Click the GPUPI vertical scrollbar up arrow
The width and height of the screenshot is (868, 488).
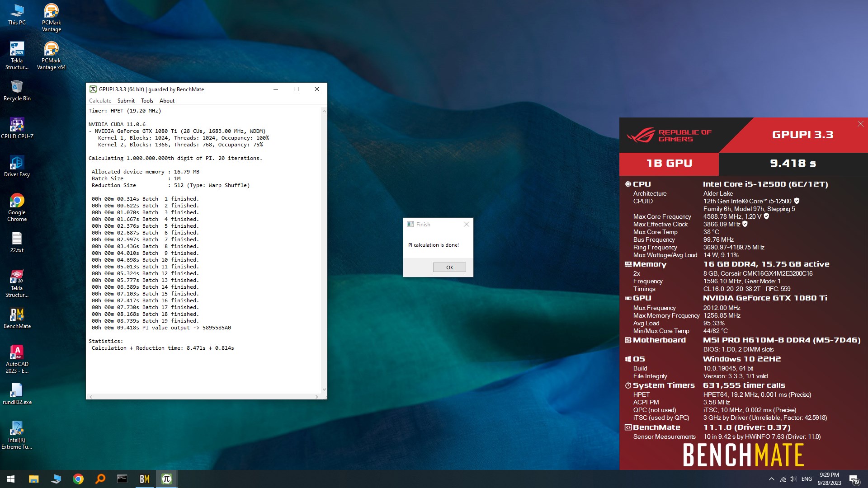324,111
